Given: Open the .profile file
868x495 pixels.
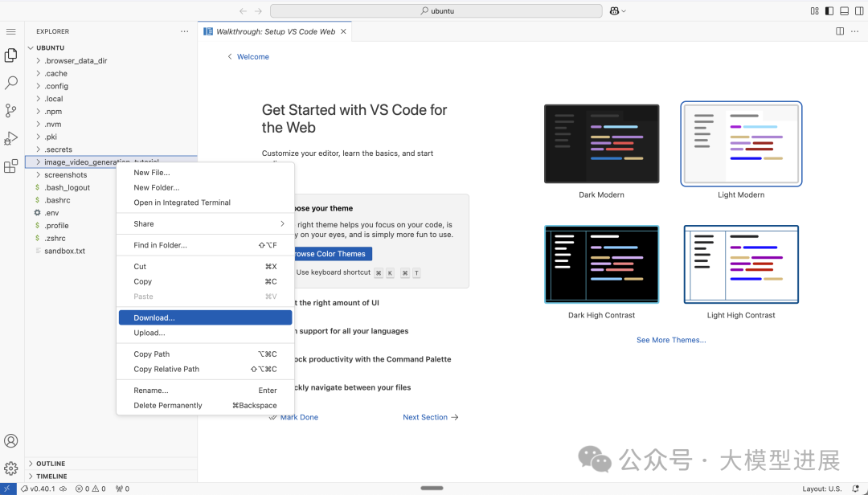Looking at the screenshot, I should pos(56,226).
